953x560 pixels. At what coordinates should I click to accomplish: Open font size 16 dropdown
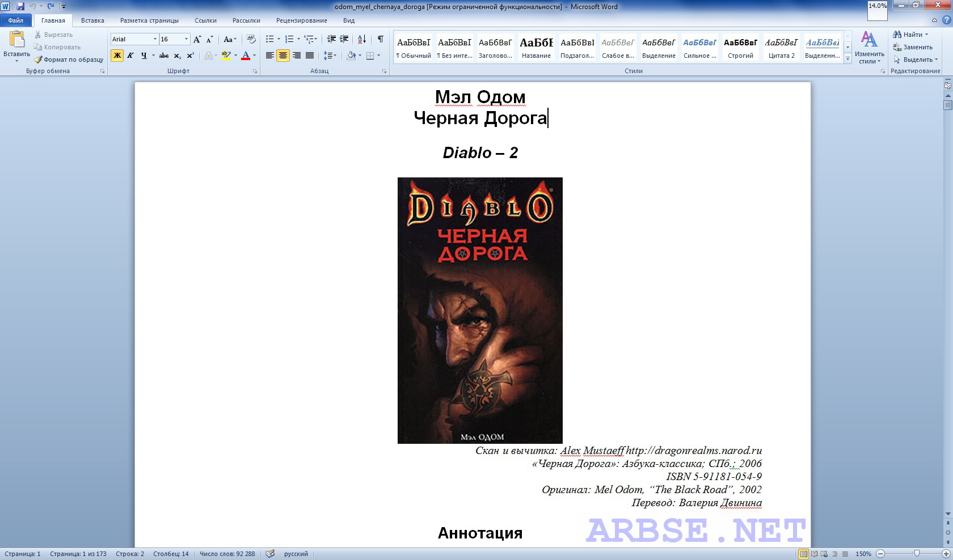pos(186,39)
